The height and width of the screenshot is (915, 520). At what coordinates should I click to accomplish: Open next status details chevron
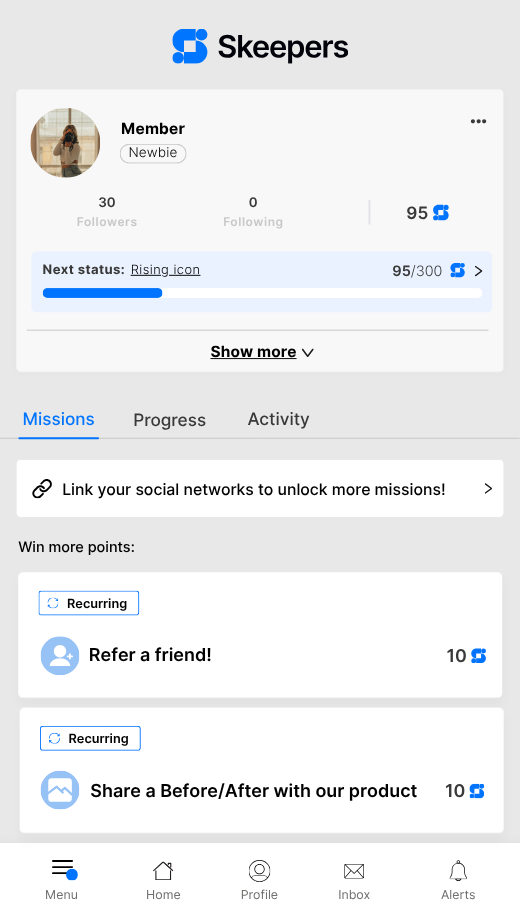coord(479,271)
